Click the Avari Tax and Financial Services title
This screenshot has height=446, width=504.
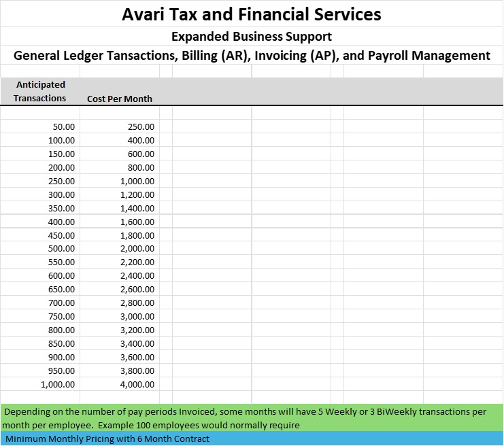[x=252, y=14]
